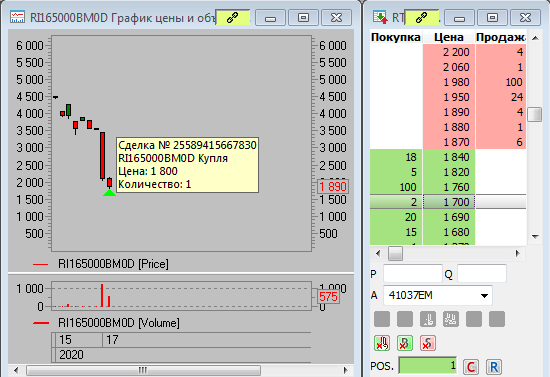Click the chart horizontal scrollbar right arrow
The image size is (550, 377).
[346, 370]
